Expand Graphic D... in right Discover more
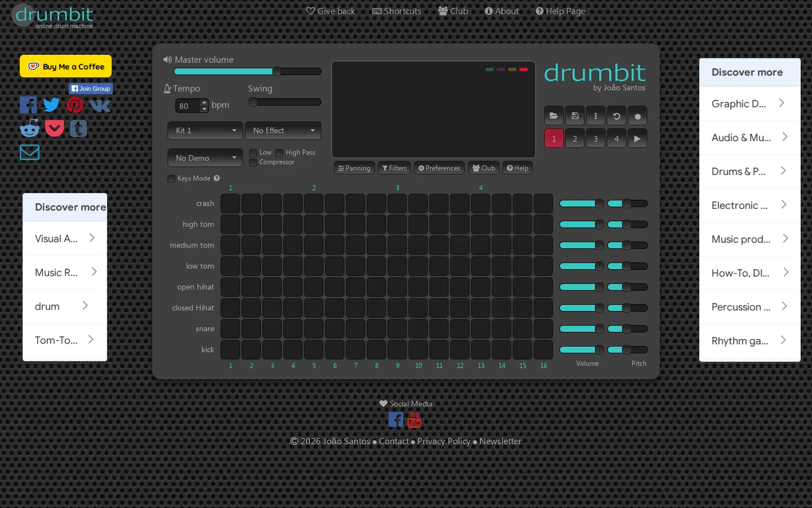Viewport: 812px width, 508px height. pos(749,103)
